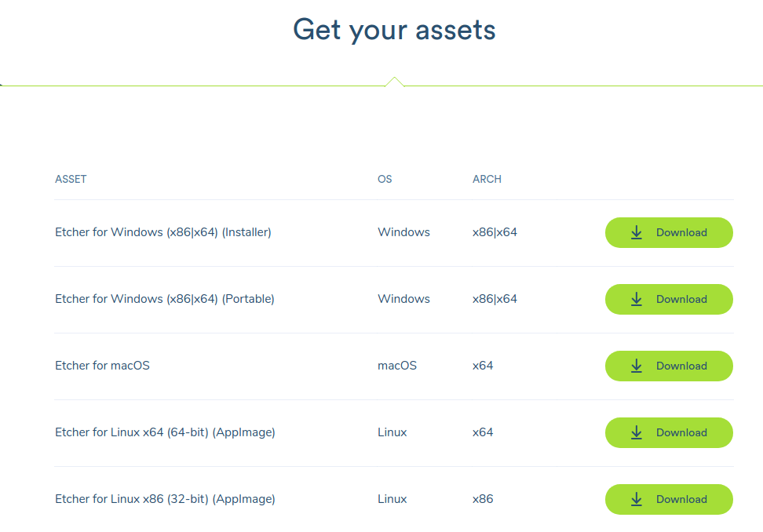Viewport: 763px width, 532px height.
Task: Click x86|x64 arch value in Portable row
Action: [495, 299]
